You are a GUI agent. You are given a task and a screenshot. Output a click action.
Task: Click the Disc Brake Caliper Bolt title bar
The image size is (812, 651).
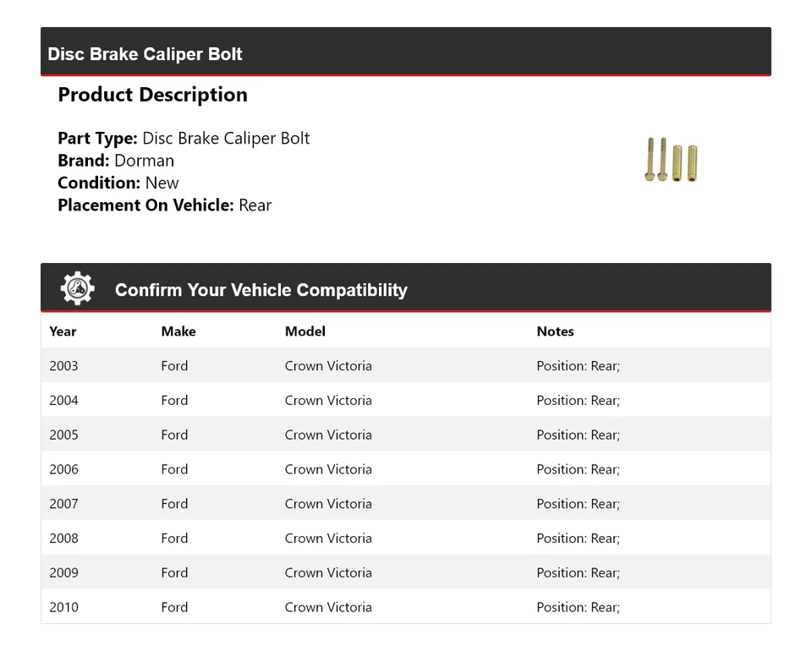(x=145, y=54)
